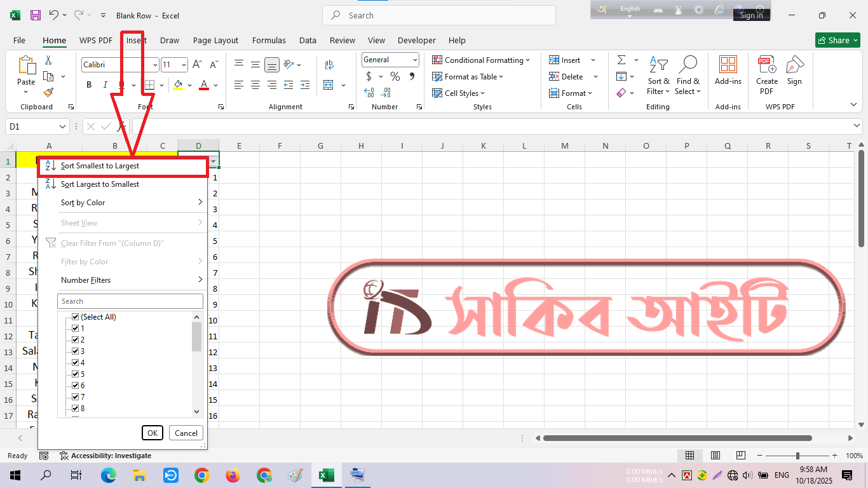Click the AutoSum sigma icon

(x=621, y=60)
